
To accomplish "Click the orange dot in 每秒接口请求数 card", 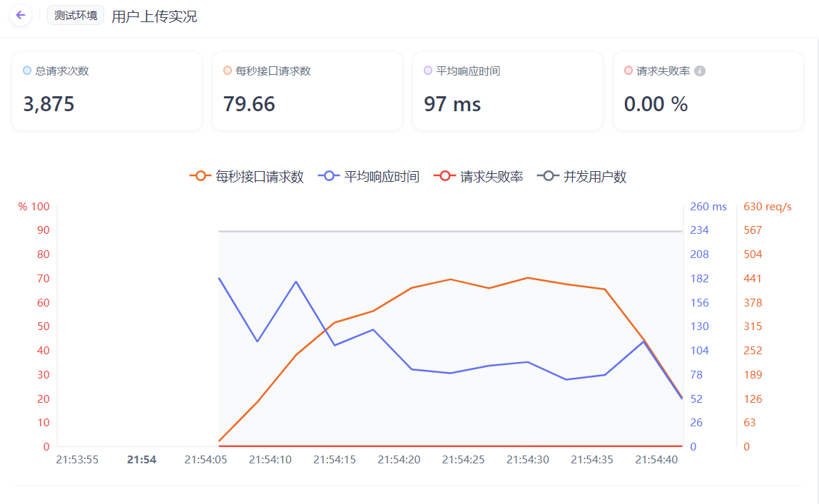I will pos(228,71).
